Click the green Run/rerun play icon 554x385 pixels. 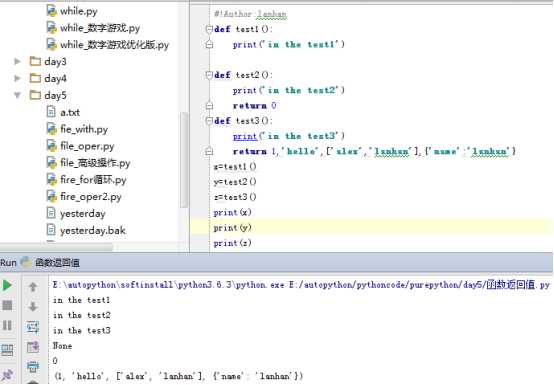pos(7,285)
